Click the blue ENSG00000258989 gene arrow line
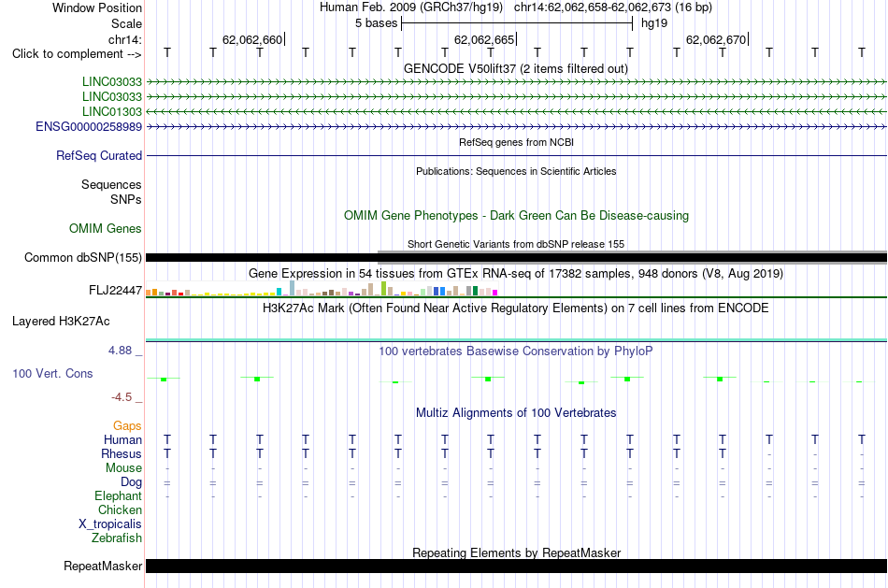Viewport: 888px width, 588px height. point(516,127)
